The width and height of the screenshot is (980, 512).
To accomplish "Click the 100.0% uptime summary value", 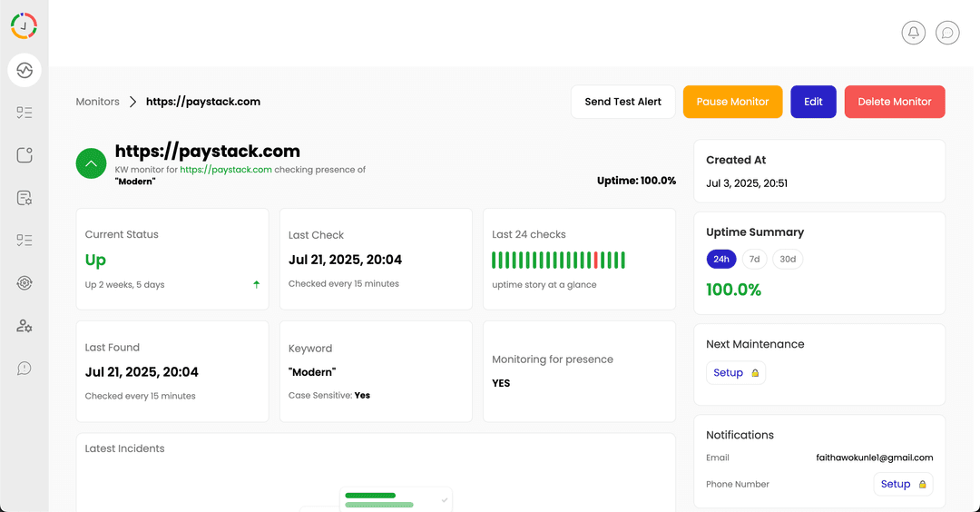I will (x=734, y=290).
